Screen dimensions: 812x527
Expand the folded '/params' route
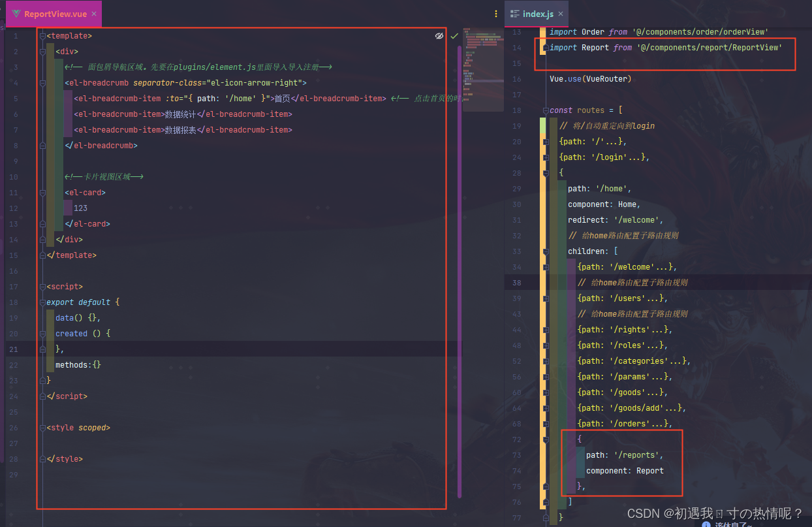click(546, 377)
